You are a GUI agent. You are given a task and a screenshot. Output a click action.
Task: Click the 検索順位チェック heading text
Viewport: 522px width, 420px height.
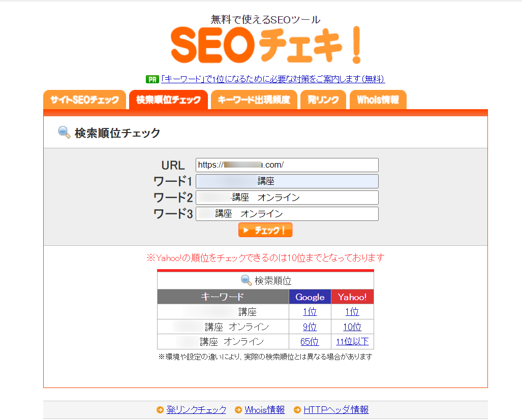pyautogui.click(x=117, y=133)
